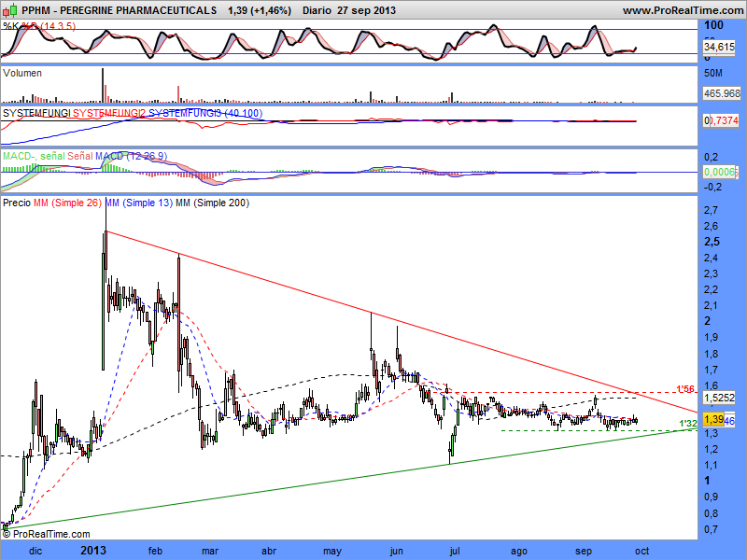Click the MACD (12 26 9) label
This screenshot has height=560, width=747.
(x=131, y=156)
